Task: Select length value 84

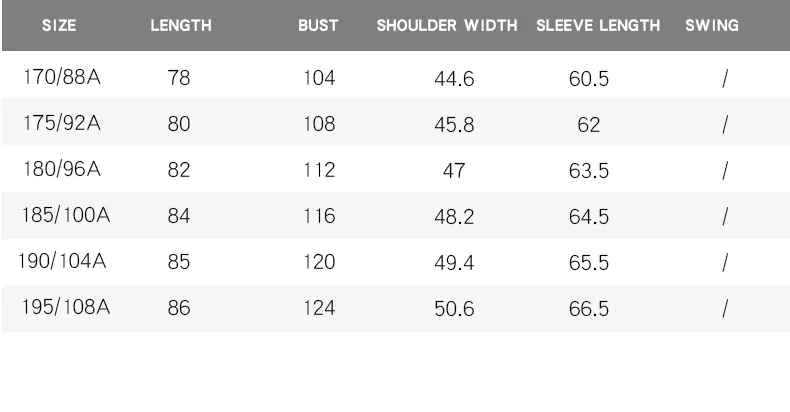Action: pyautogui.click(x=179, y=216)
